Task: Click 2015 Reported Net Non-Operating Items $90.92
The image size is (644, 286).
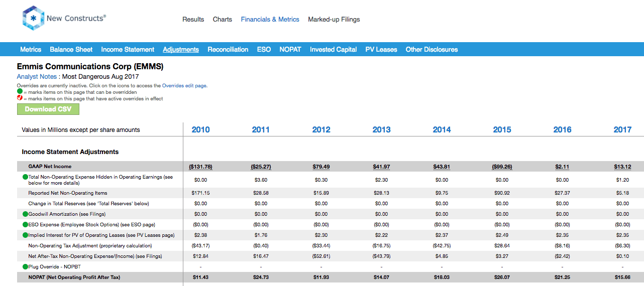Action: tap(502, 193)
